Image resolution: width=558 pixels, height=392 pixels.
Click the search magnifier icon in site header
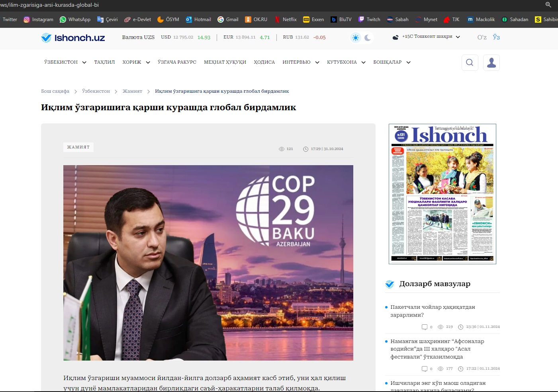tap(470, 62)
